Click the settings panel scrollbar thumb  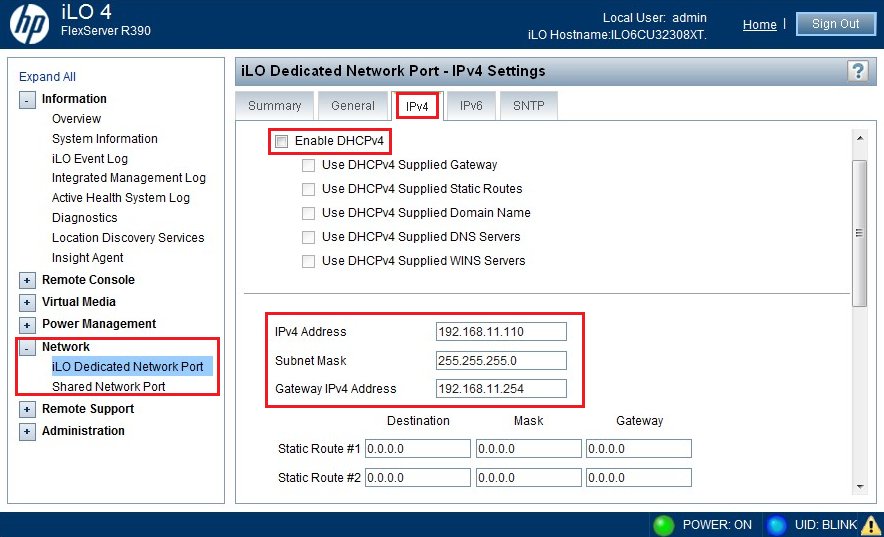point(859,233)
